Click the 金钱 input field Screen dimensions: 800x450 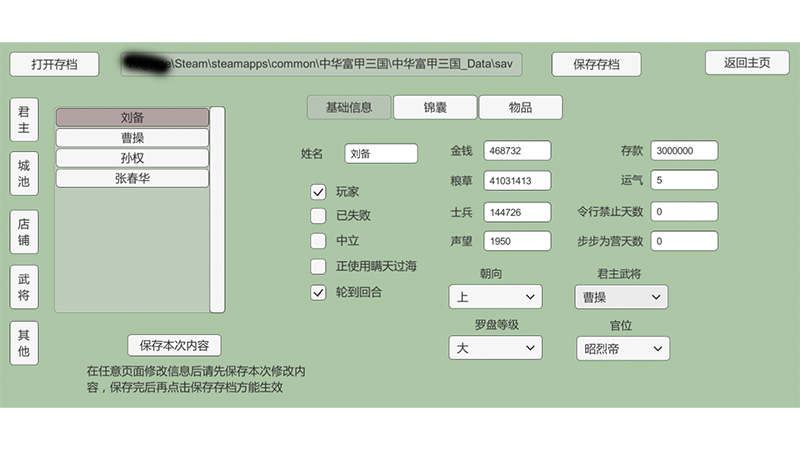click(517, 150)
